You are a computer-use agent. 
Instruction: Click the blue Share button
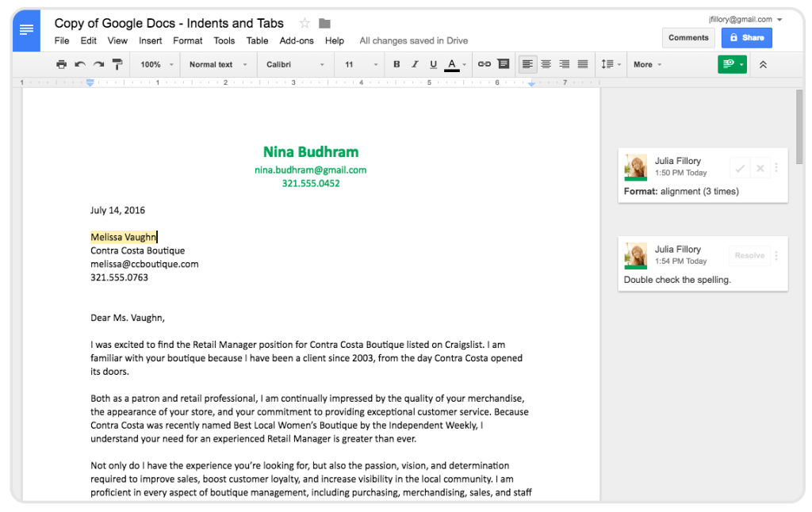pyautogui.click(x=746, y=37)
